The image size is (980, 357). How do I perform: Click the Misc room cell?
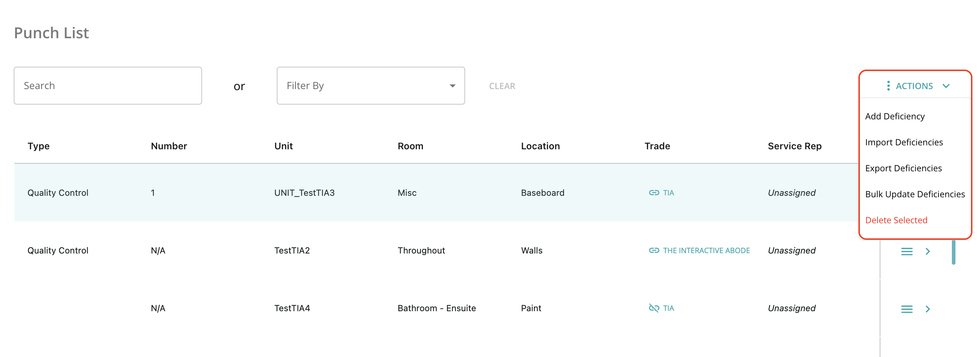pos(407,193)
